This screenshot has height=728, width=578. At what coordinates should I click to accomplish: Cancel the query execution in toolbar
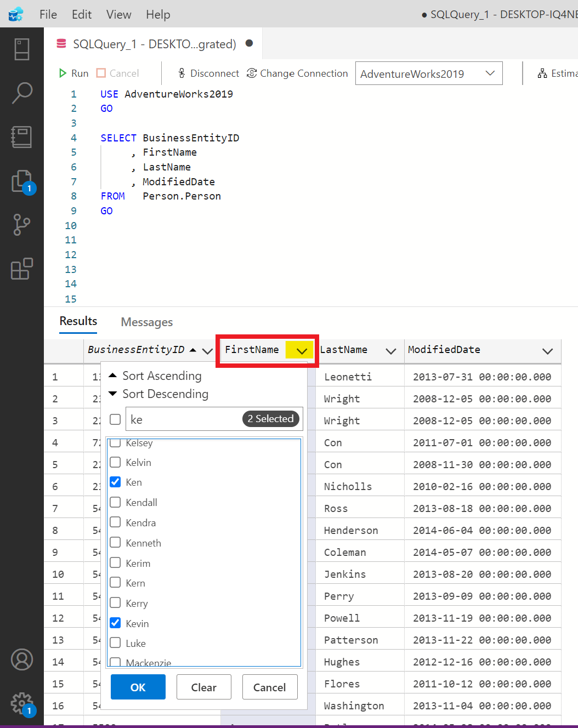[x=117, y=73]
